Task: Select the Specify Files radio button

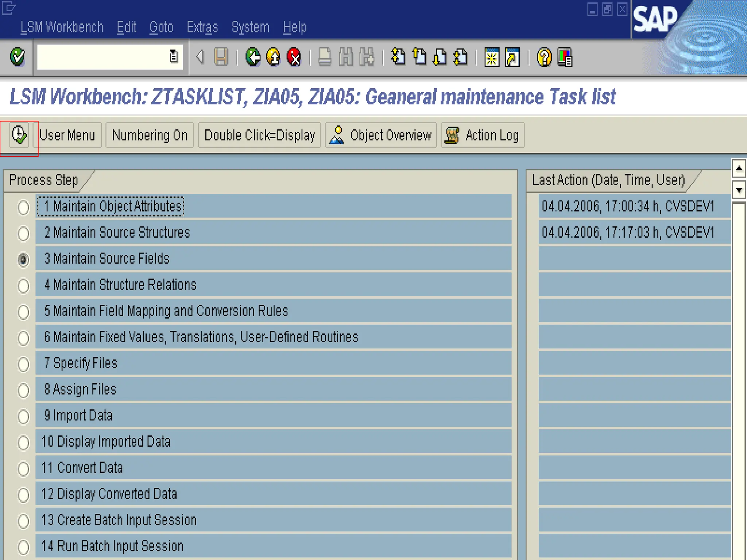Action: click(23, 364)
